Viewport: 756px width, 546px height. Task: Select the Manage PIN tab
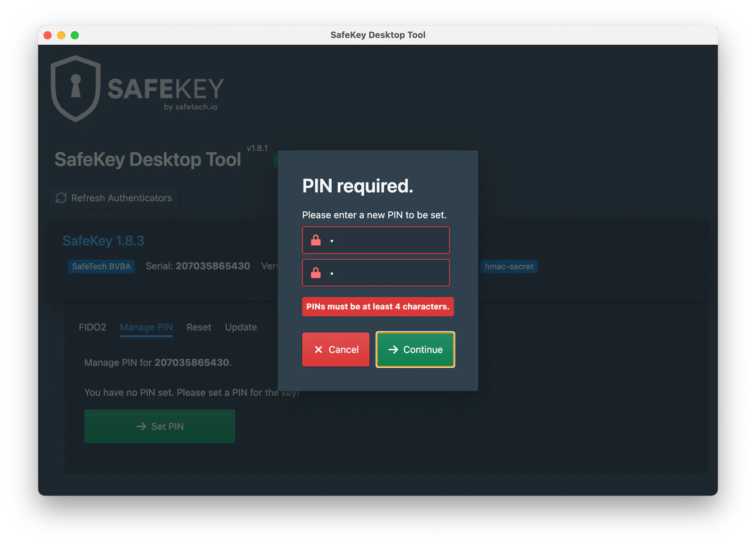click(146, 327)
